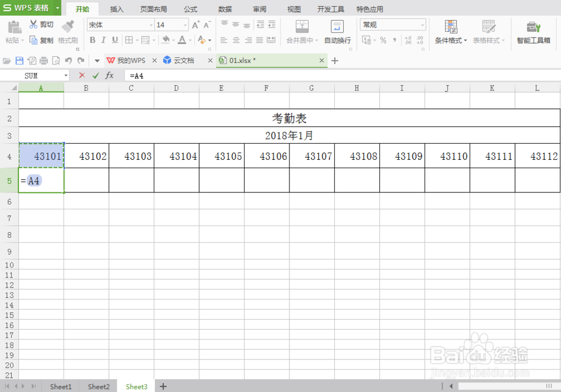Select cell B5 in the grid
561x392 pixels.
86,181
